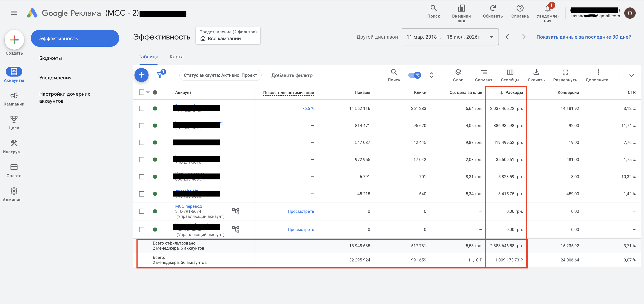644x304 pixels.
Task: Switch to the Карта tab
Action: (x=177, y=57)
